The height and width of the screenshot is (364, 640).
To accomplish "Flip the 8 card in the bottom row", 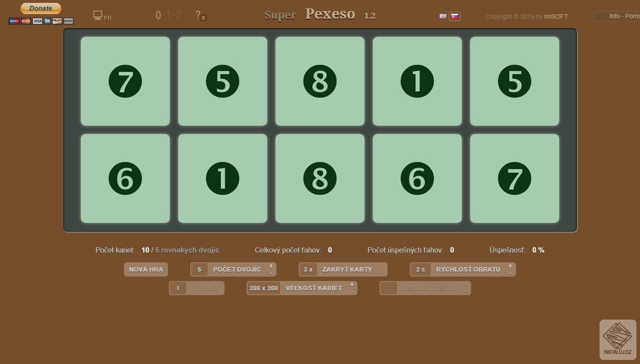I will tap(320, 178).
